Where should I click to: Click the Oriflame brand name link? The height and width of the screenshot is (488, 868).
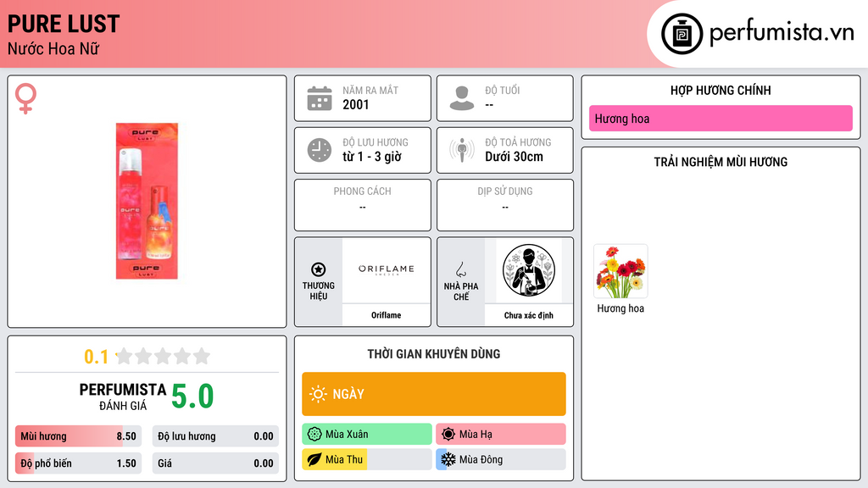click(386, 315)
